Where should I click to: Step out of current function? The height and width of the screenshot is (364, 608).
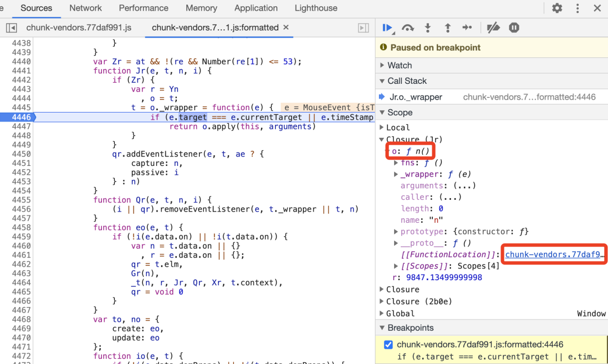point(448,28)
